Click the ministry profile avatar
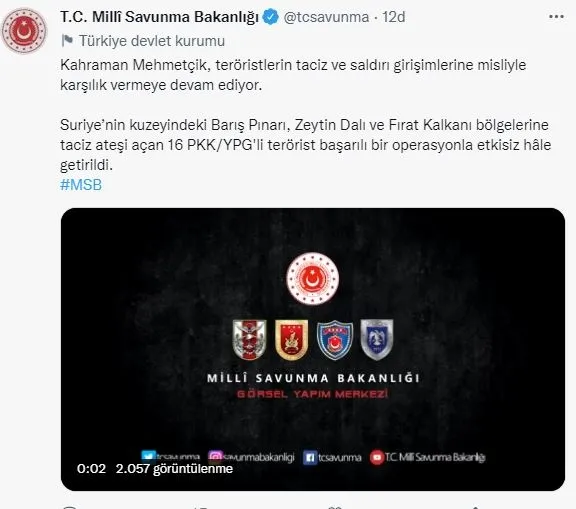This screenshot has height=509, width=576. pyautogui.click(x=24, y=31)
